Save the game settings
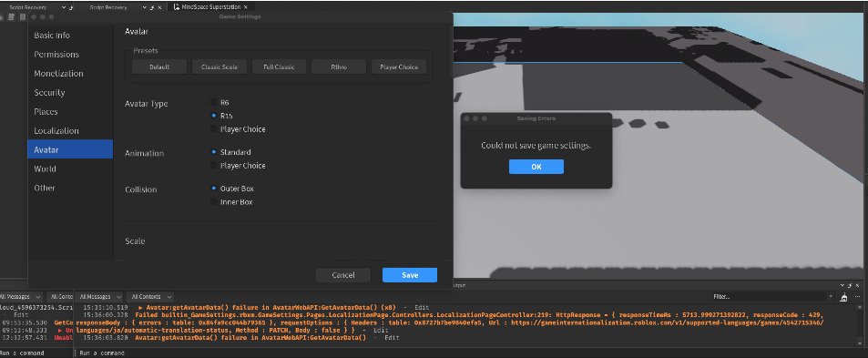Screen dimensions: 868x358 (410, 275)
